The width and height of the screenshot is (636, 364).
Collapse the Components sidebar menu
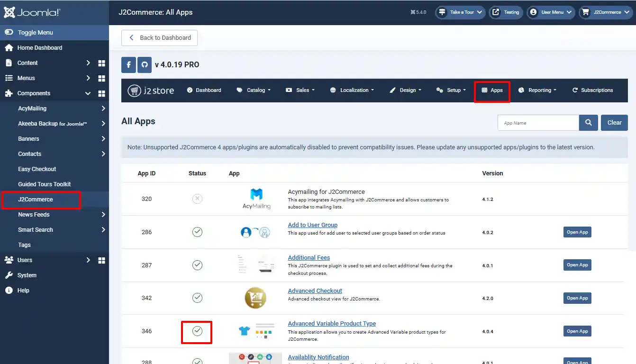[88, 93]
